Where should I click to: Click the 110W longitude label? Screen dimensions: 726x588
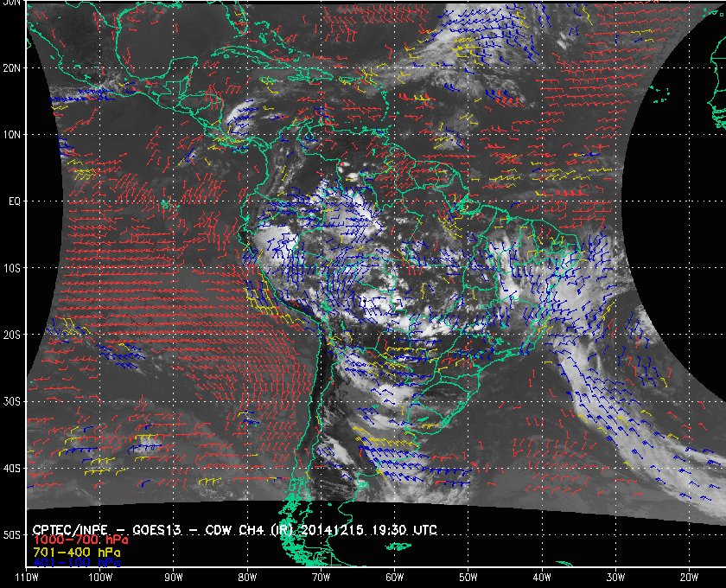[27, 578]
